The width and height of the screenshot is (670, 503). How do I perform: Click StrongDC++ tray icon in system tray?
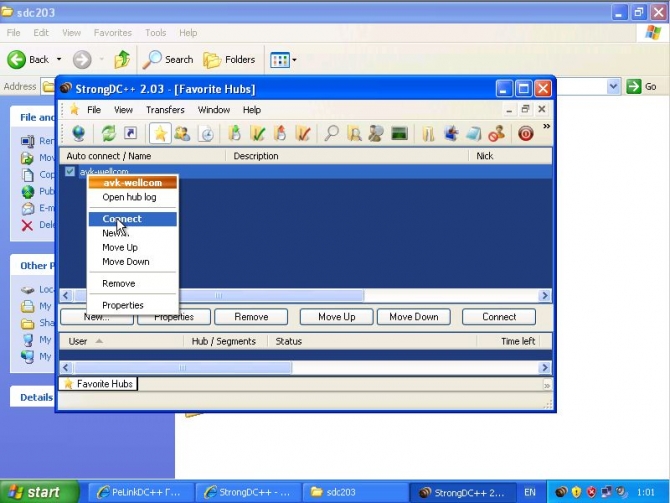561,492
